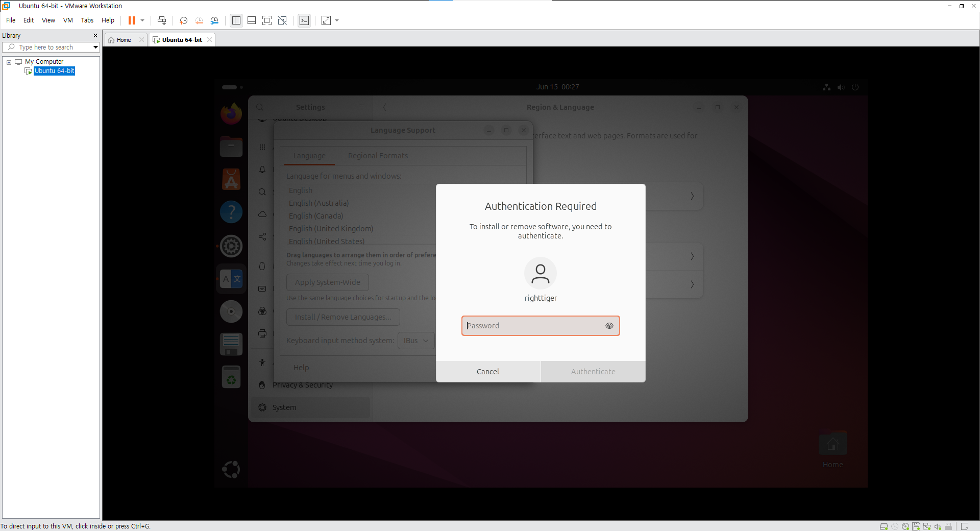The width and height of the screenshot is (980, 531).
Task: Click Send Ctrl+Alt+Del toolbar icon
Action: (162, 20)
